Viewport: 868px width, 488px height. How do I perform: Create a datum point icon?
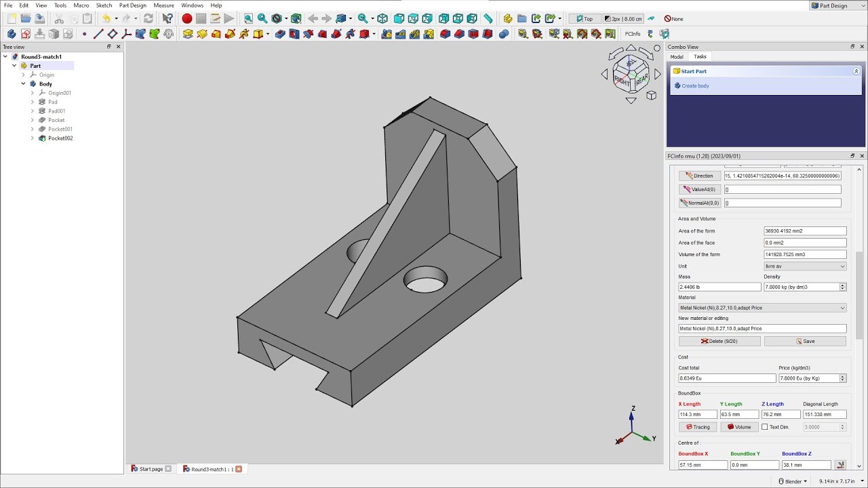[x=84, y=34]
